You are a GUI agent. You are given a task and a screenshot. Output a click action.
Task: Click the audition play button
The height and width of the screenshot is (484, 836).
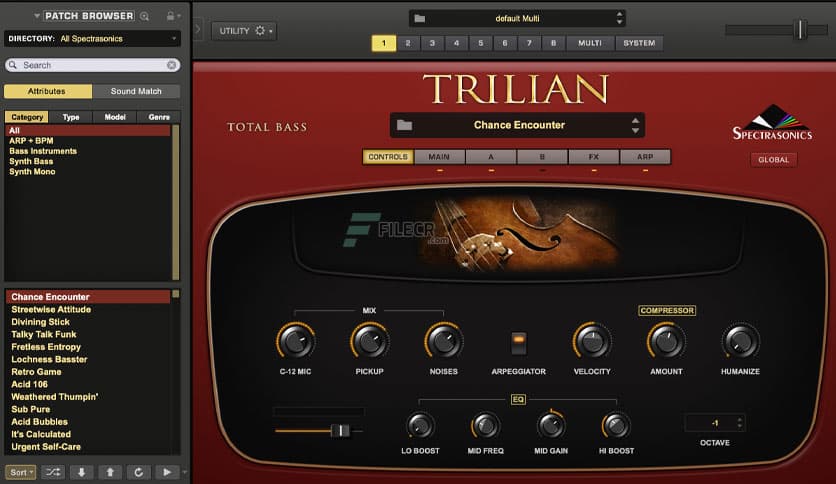pos(167,472)
